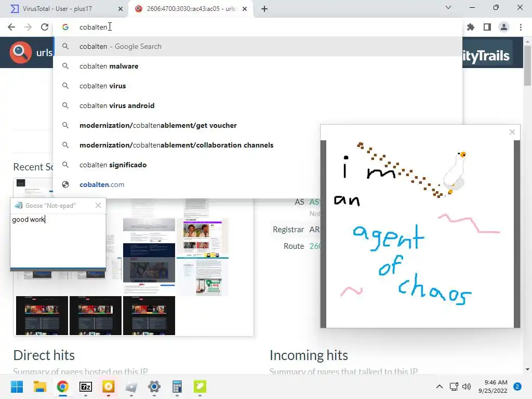Image resolution: width=532 pixels, height=399 pixels.
Task: Click the 'Registrar' label
Action: tap(288, 229)
